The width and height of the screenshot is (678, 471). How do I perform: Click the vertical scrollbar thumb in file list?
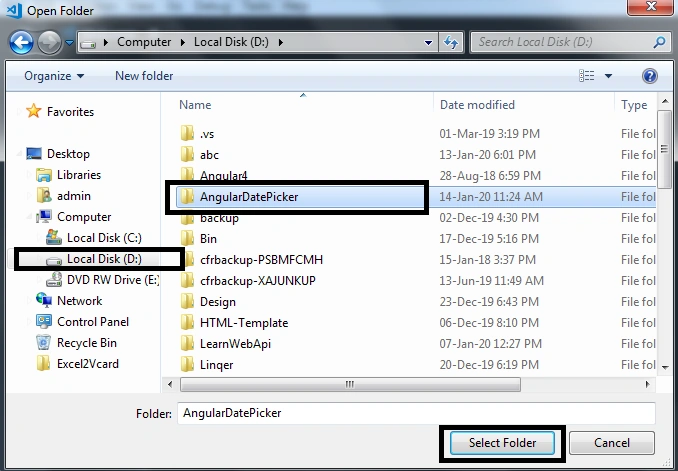coord(665,149)
